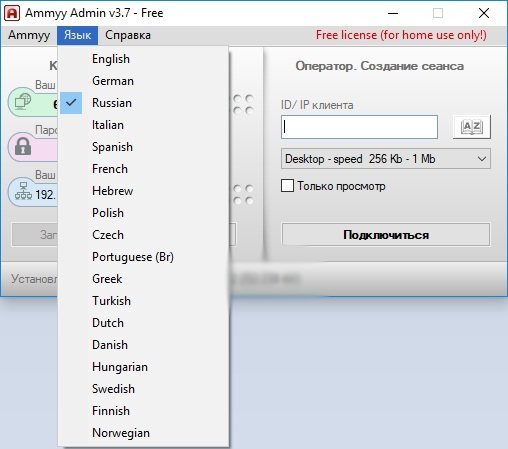Click the network IP address icon
The width and height of the screenshot is (508, 449).
(x=23, y=191)
